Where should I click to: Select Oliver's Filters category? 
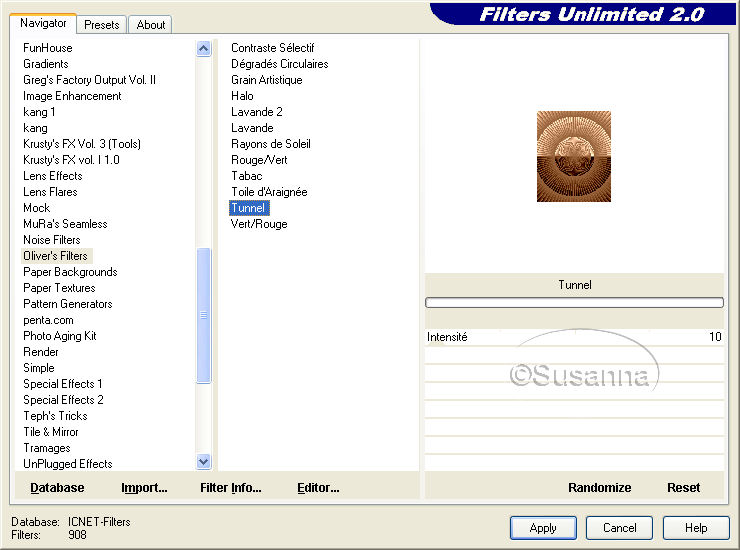click(x=56, y=256)
